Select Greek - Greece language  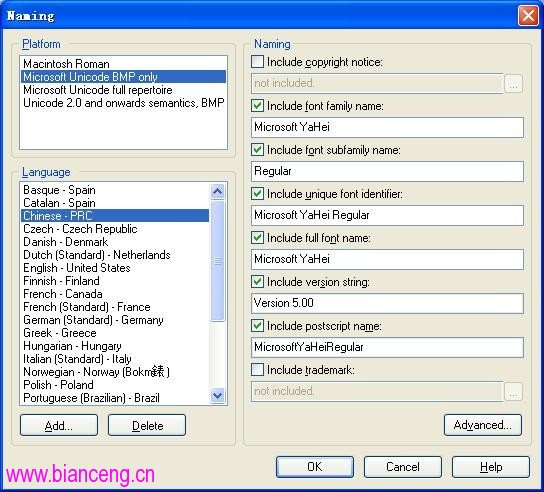coord(115,333)
